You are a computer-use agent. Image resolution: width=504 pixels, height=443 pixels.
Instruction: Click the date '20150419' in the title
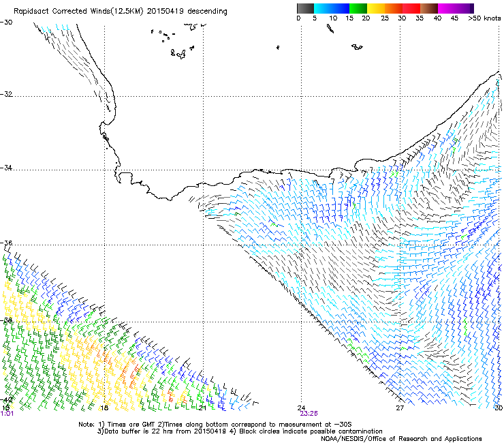tap(166, 12)
